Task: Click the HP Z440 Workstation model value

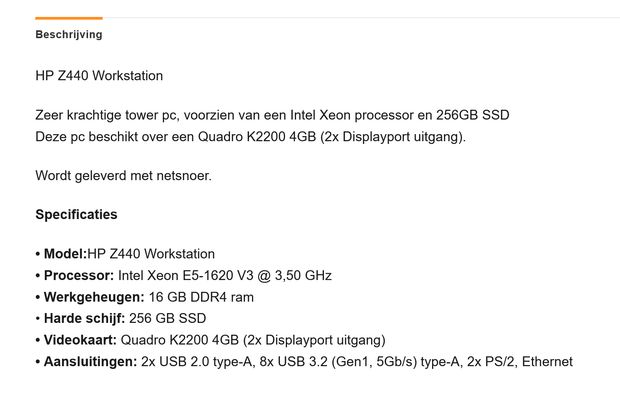Action: (x=151, y=254)
